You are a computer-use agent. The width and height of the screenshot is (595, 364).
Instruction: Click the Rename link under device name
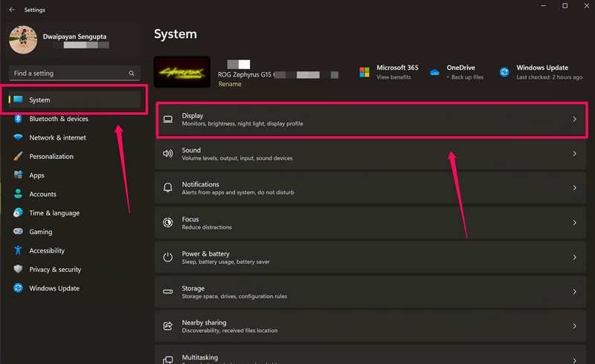pyautogui.click(x=229, y=84)
